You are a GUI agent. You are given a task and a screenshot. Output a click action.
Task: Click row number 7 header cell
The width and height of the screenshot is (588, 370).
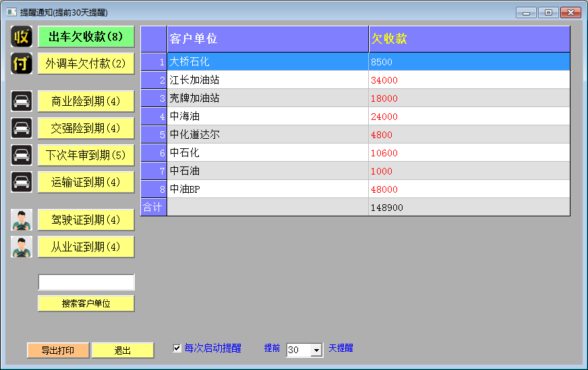[x=154, y=171]
